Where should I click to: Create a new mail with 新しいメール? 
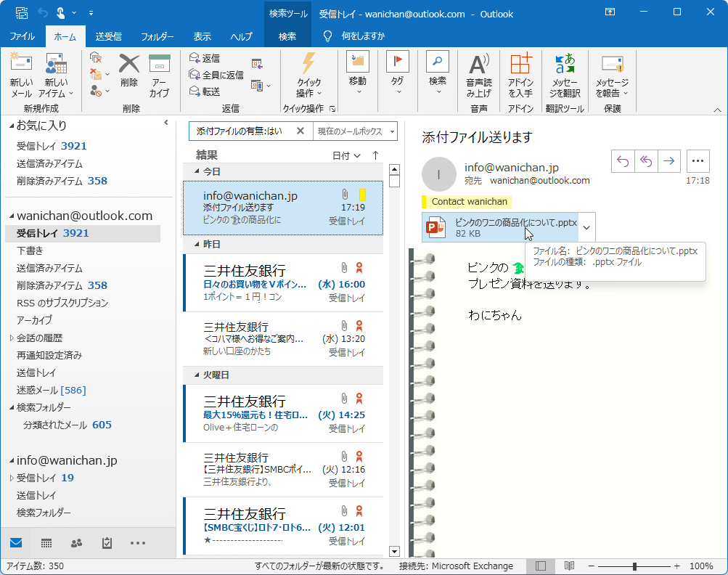tap(21, 75)
